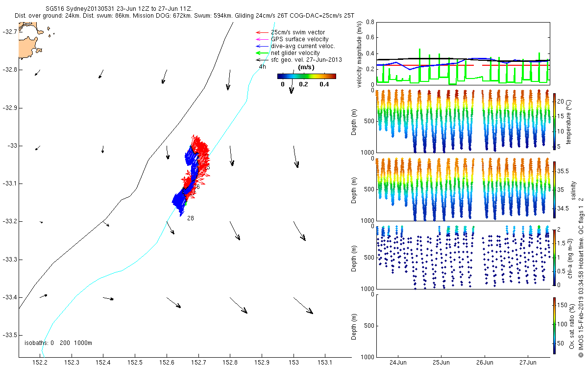Click the '25Jun' date tick label
This screenshot has height=368, width=588.
[441, 363]
